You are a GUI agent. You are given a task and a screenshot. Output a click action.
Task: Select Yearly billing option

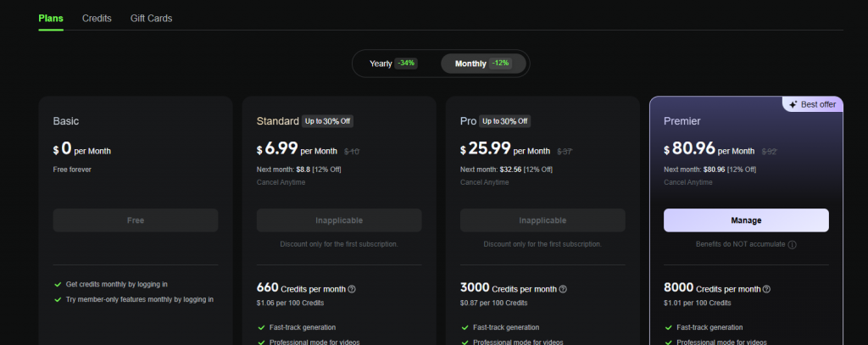(x=393, y=64)
